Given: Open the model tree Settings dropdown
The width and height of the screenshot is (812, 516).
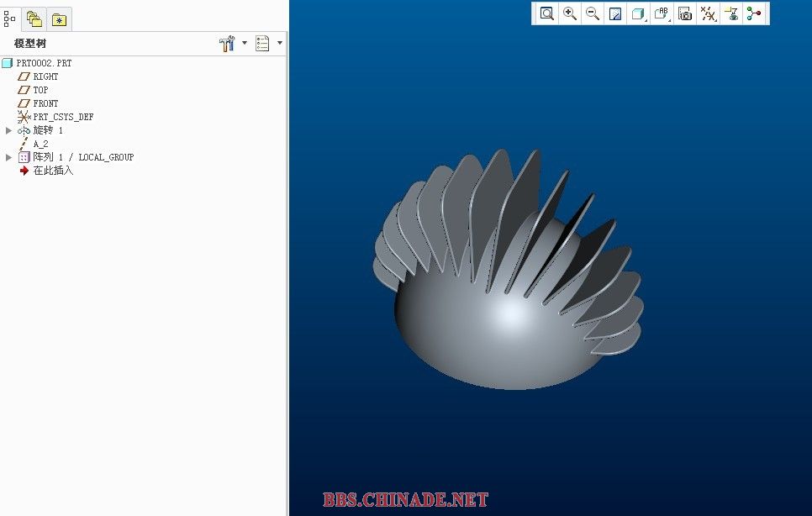Looking at the screenshot, I should (231, 44).
